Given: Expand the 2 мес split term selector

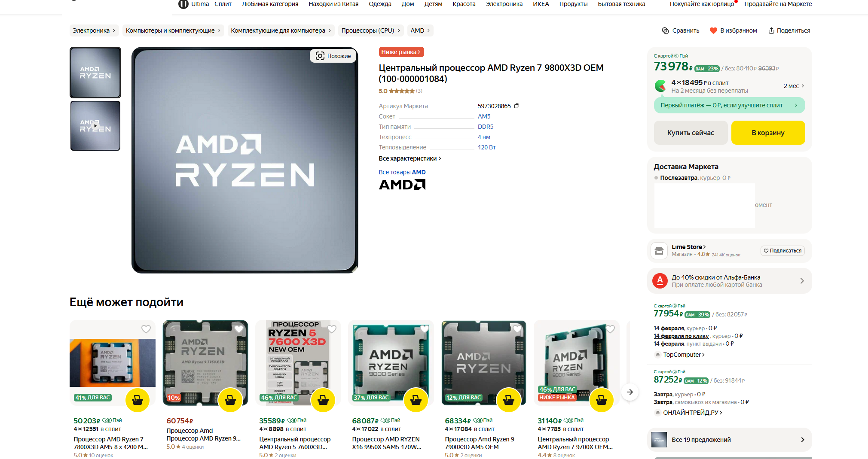Looking at the screenshot, I should [794, 86].
